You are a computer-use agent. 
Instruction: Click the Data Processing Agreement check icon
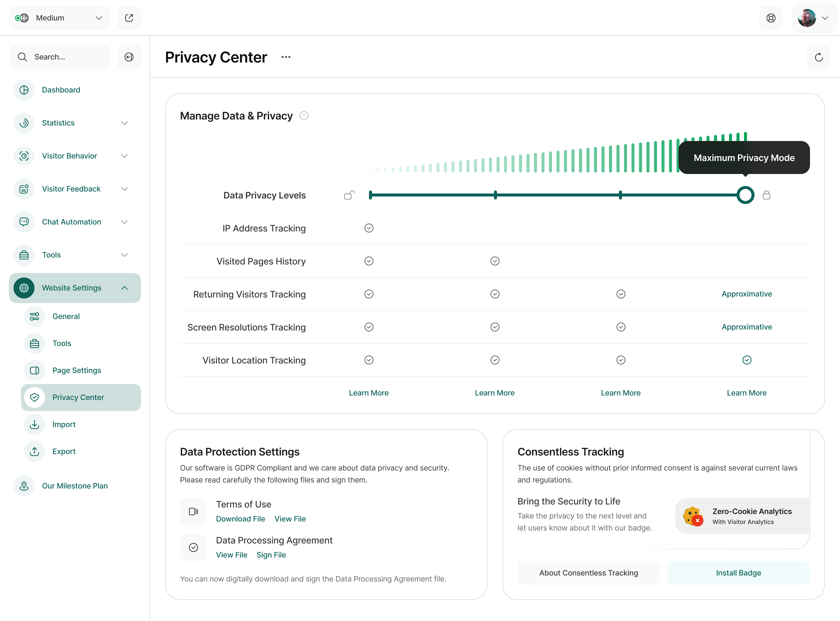click(193, 547)
